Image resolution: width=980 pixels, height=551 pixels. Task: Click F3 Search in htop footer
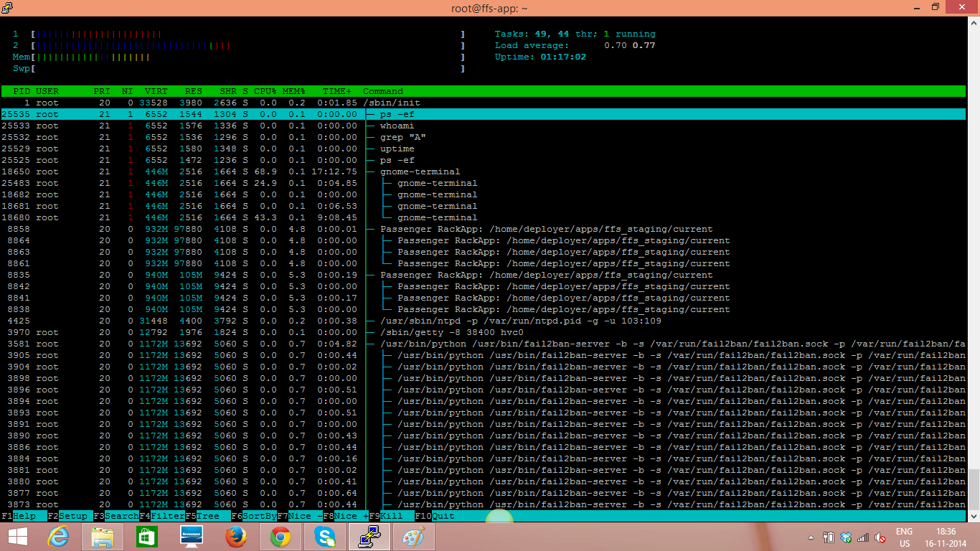116,516
